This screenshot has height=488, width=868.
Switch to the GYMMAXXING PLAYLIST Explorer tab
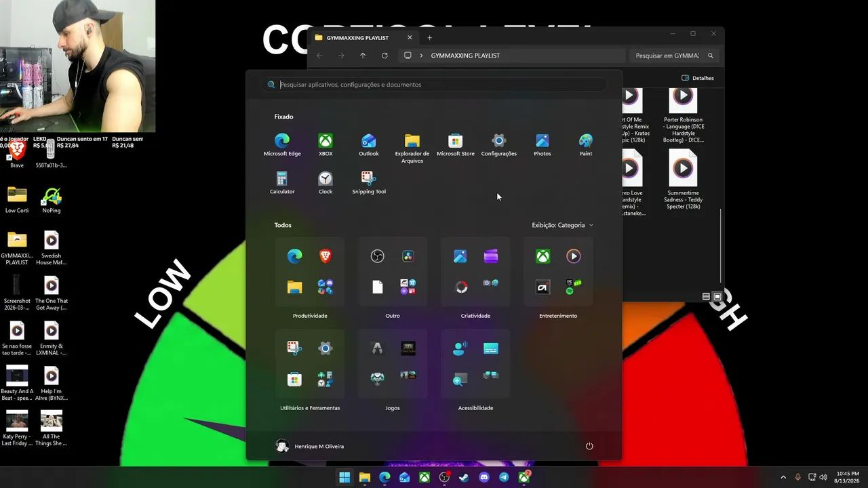363,38
